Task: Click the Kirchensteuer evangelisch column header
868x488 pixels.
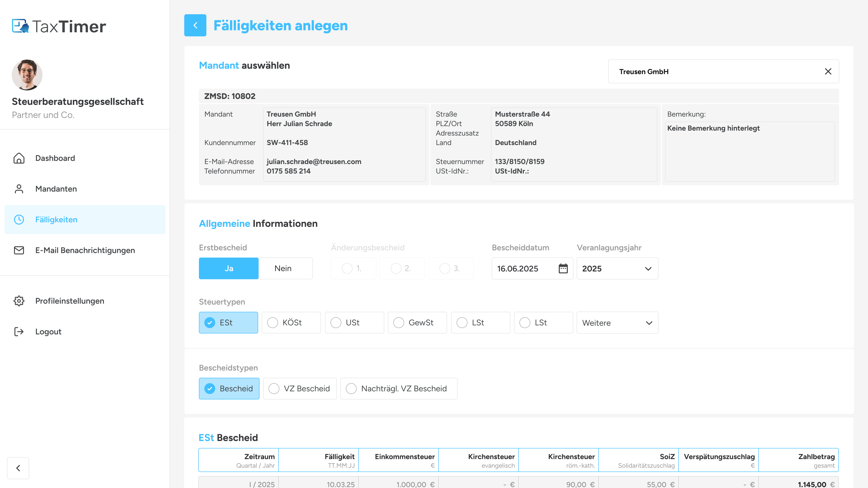Action: (x=479, y=460)
